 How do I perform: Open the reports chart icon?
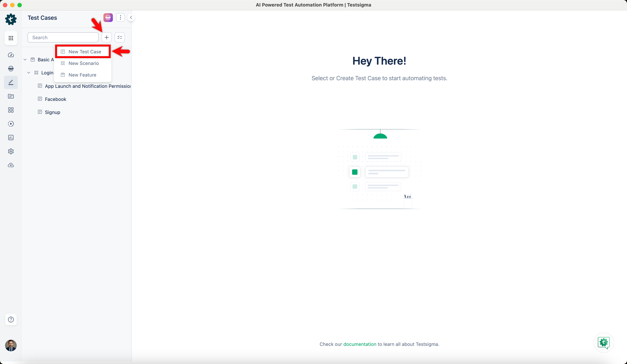pyautogui.click(x=11, y=138)
